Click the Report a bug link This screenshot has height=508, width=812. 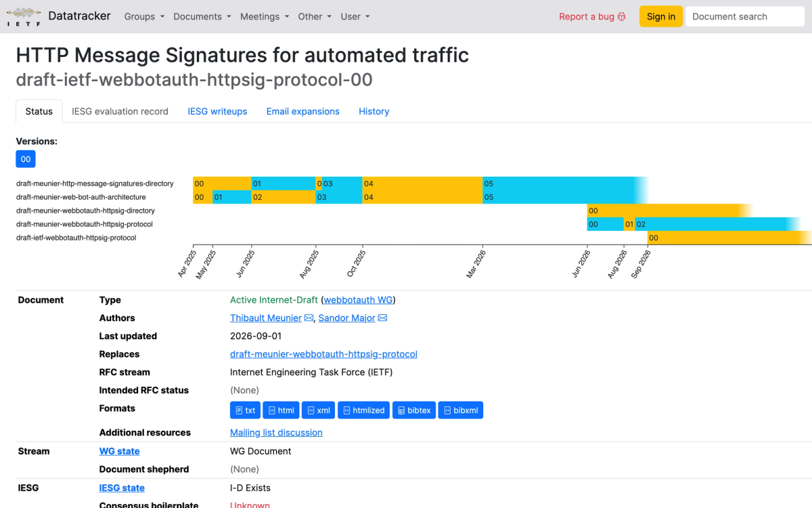pyautogui.click(x=592, y=16)
